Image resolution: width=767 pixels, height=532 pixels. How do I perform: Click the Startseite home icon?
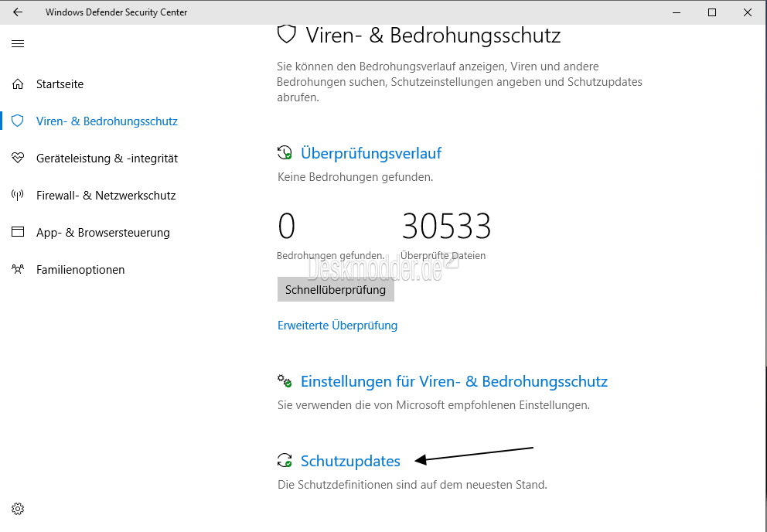coord(18,84)
